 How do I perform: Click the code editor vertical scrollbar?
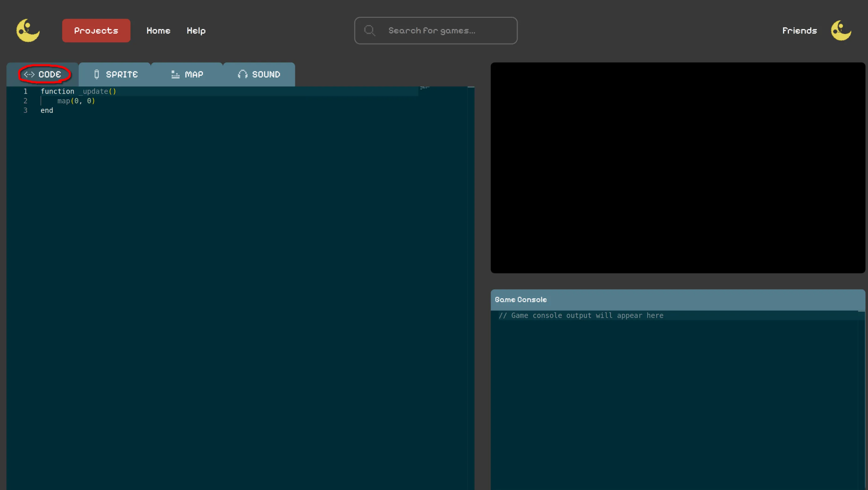point(471,288)
